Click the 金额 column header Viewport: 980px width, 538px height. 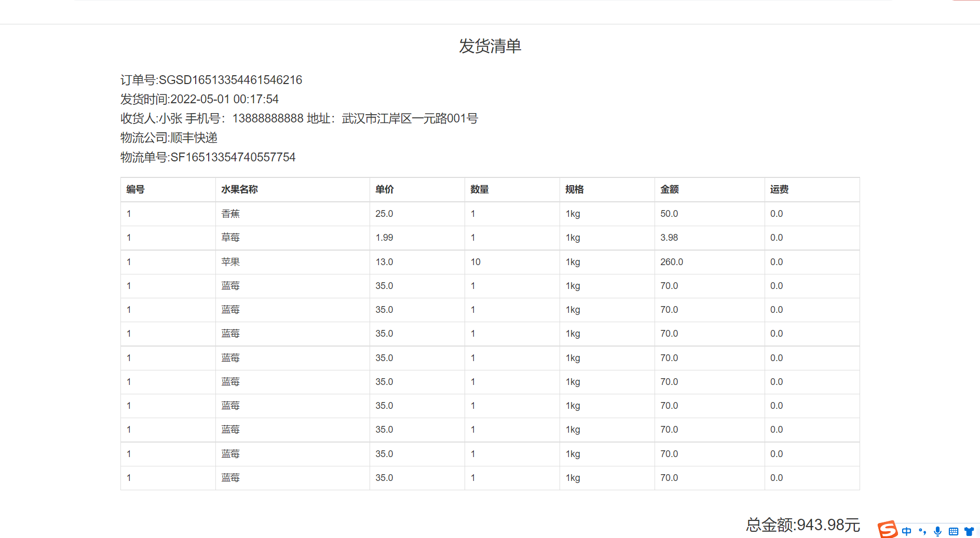pyautogui.click(x=710, y=190)
